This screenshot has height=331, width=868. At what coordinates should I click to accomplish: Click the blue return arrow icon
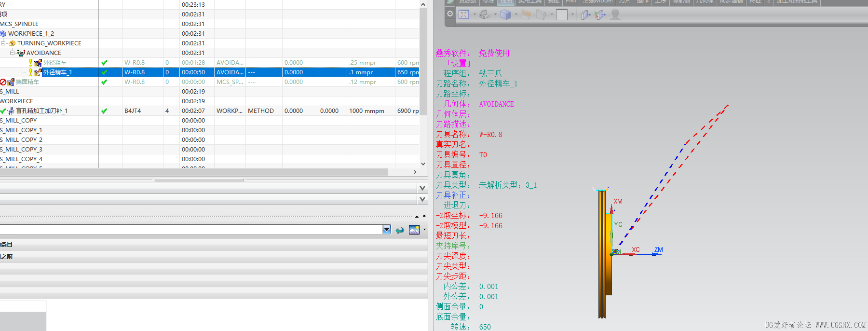click(x=400, y=230)
